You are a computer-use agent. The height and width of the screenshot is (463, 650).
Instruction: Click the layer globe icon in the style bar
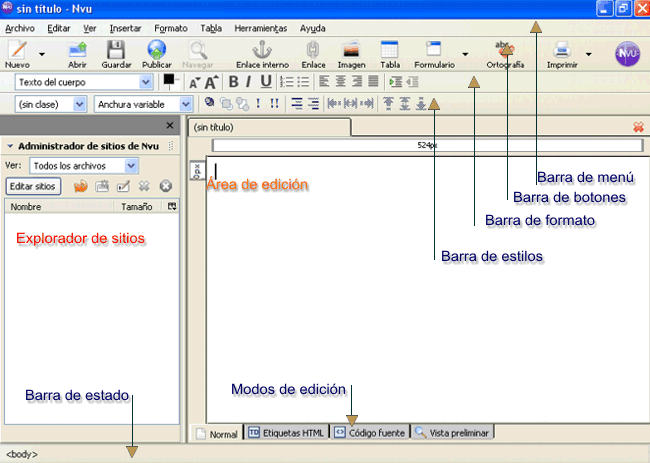pyautogui.click(x=209, y=102)
